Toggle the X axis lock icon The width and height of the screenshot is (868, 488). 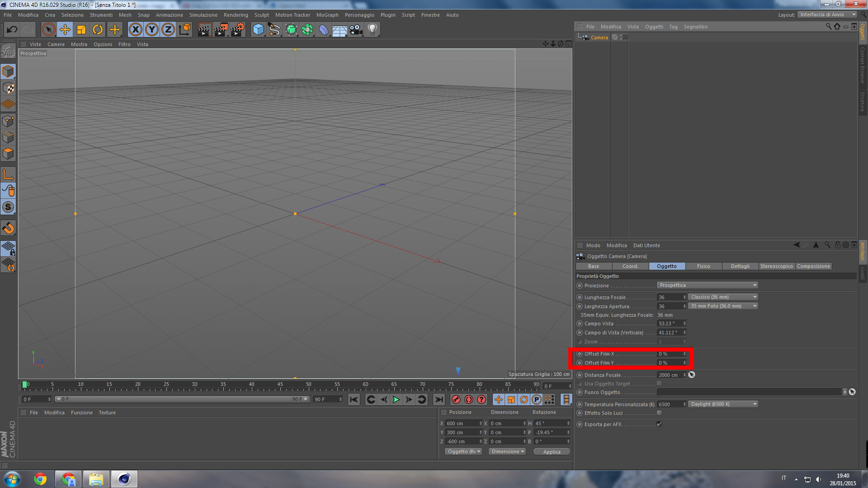pos(135,30)
